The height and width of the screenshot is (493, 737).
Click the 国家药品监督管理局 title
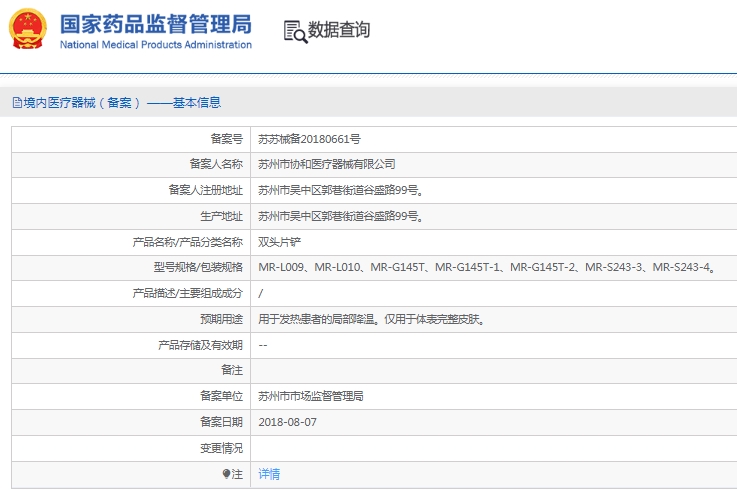(x=156, y=24)
